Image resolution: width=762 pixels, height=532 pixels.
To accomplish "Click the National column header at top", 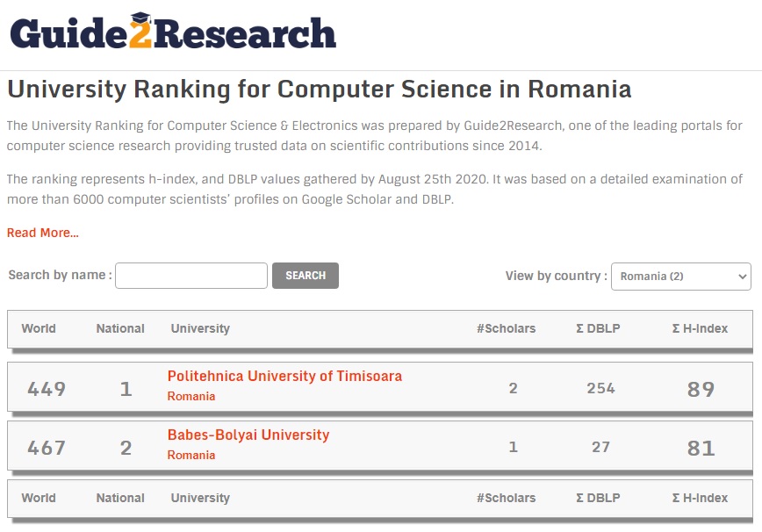I will 120,328.
